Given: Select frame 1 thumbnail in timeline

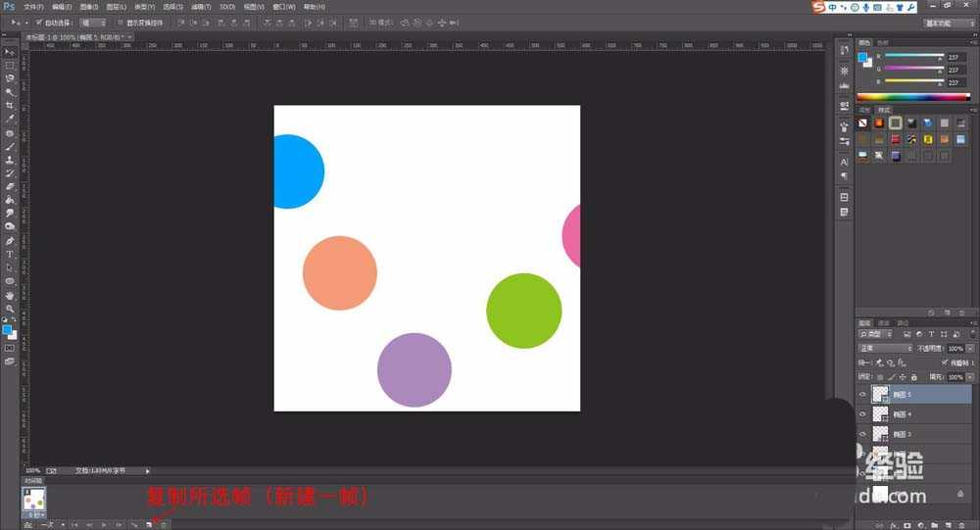Looking at the screenshot, I should pos(35,500).
